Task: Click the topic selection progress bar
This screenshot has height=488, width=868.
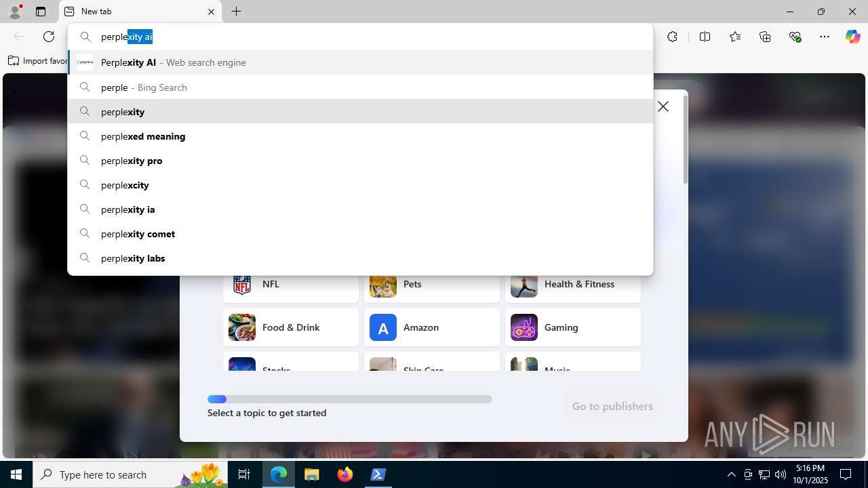Action: point(350,399)
